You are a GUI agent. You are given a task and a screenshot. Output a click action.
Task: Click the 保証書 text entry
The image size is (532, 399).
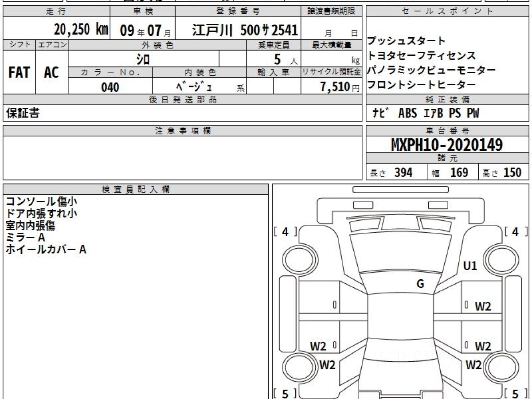23,113
